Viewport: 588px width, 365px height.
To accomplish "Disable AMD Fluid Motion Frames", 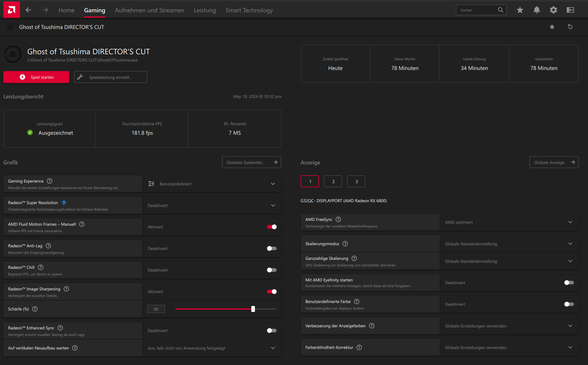I will (272, 227).
